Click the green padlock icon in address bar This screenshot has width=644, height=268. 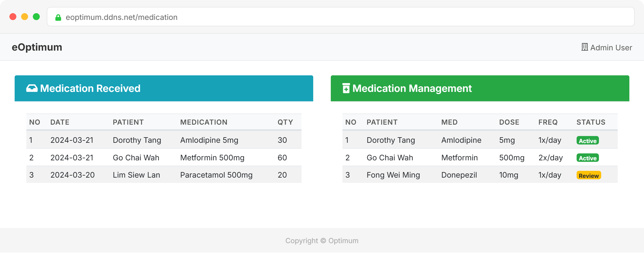(58, 18)
